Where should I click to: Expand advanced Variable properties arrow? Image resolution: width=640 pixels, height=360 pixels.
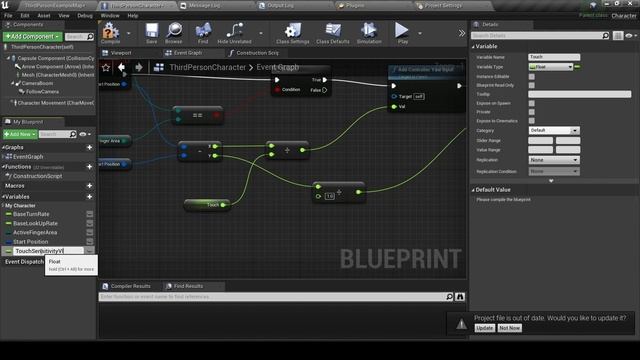click(551, 180)
